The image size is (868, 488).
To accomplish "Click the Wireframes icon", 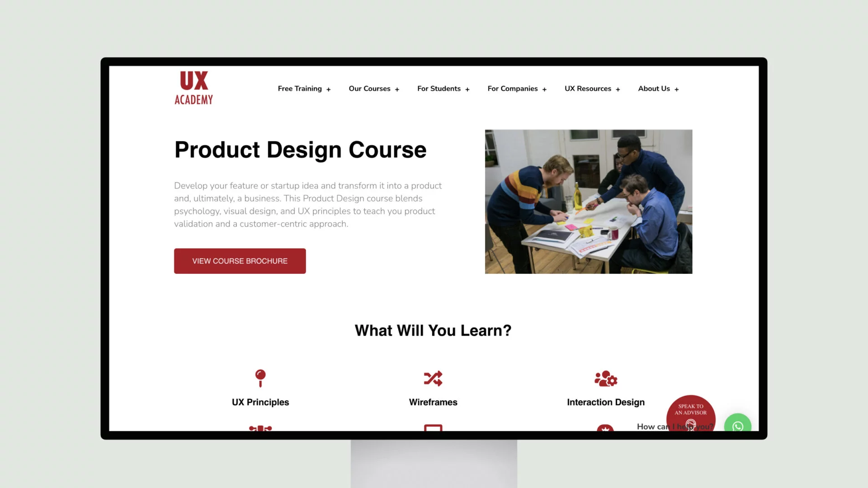I will [433, 378].
